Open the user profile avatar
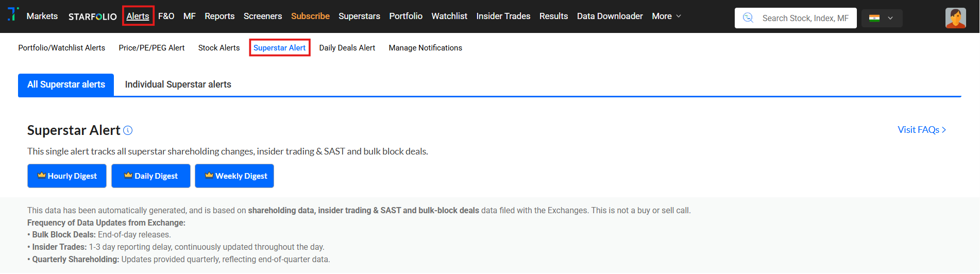 click(955, 18)
